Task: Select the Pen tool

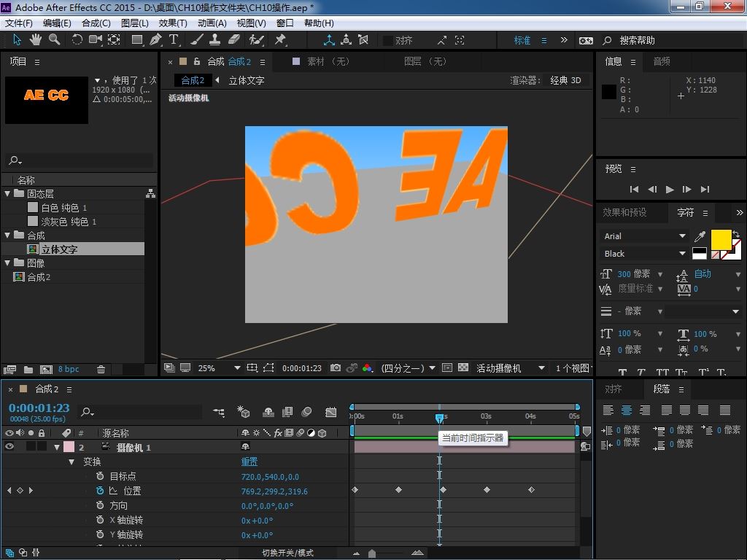Action: (x=155, y=40)
